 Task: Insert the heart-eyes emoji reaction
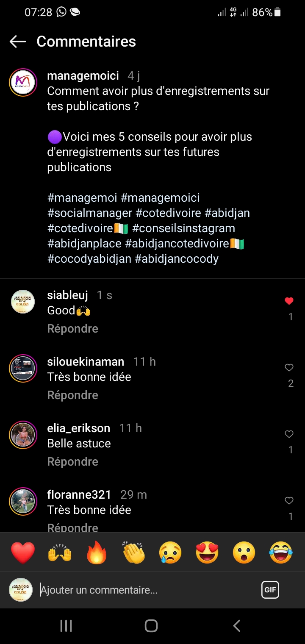click(x=207, y=553)
